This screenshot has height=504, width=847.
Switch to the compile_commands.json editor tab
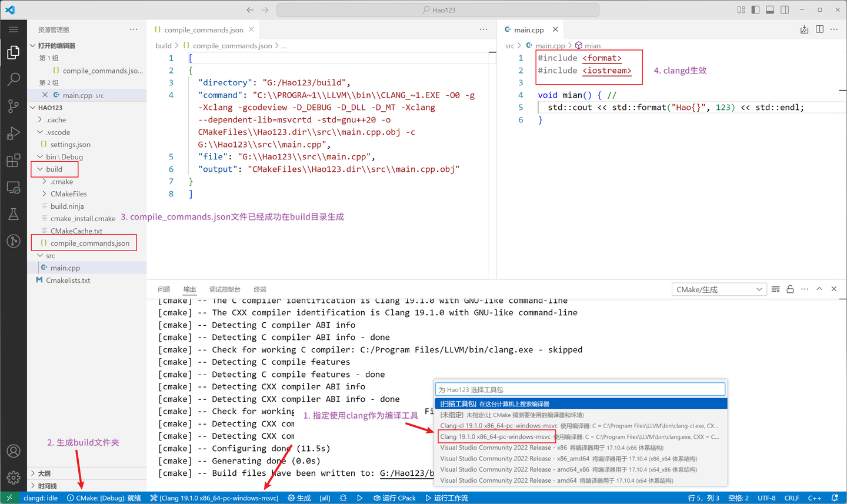click(x=203, y=29)
